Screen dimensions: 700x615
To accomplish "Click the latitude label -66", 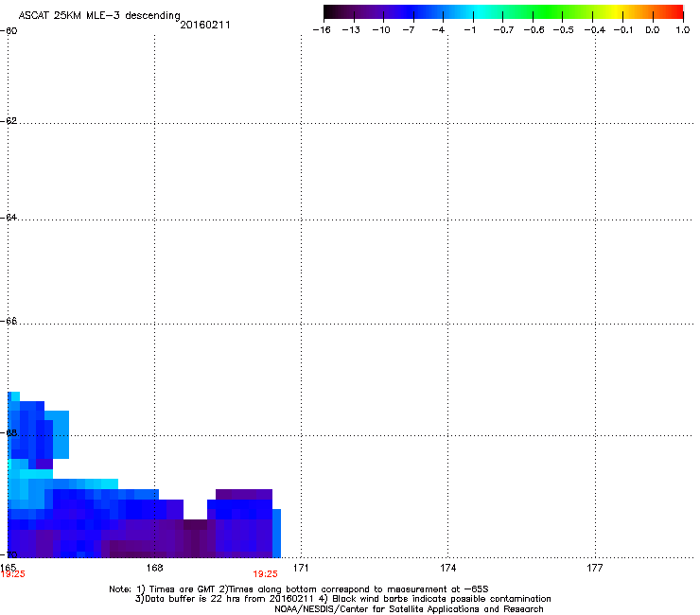I will click(9, 321).
